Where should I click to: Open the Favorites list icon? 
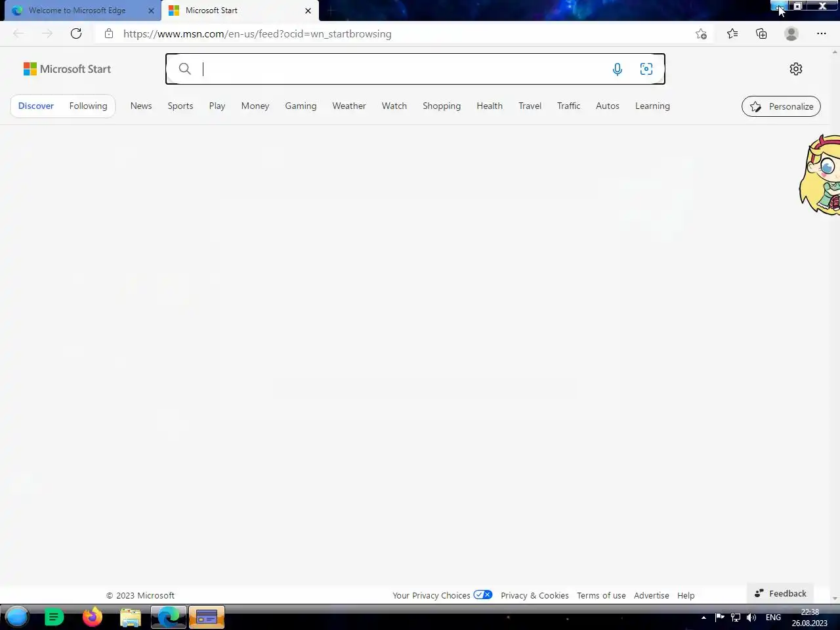732,33
